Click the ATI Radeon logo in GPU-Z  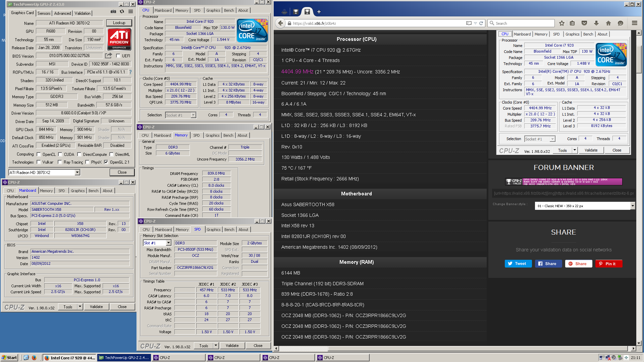point(119,39)
